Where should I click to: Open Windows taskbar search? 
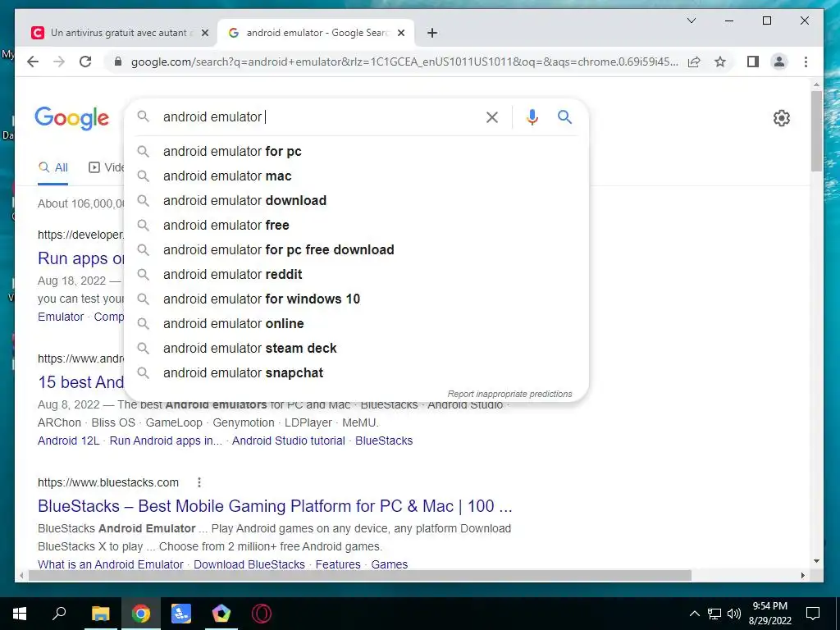[59, 614]
